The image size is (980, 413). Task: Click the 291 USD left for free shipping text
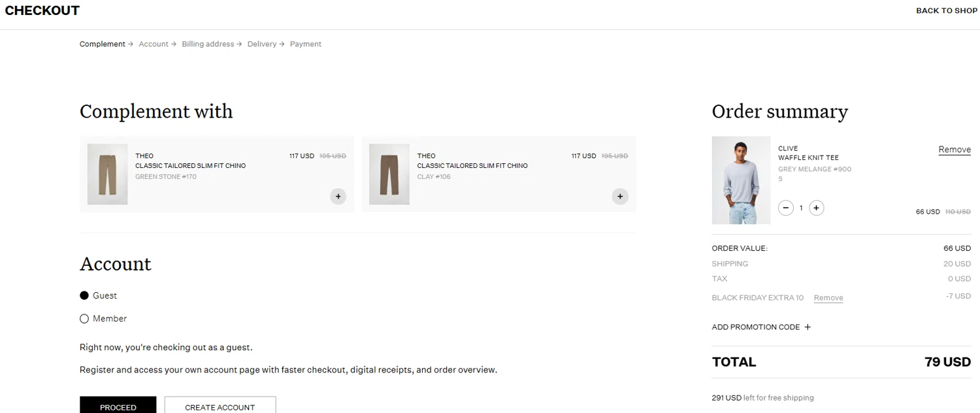pyautogui.click(x=762, y=398)
